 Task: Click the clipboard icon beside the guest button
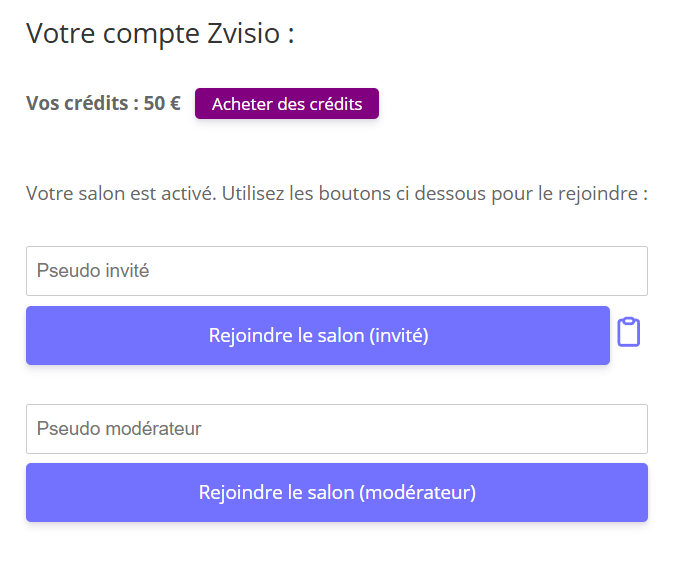(x=628, y=332)
